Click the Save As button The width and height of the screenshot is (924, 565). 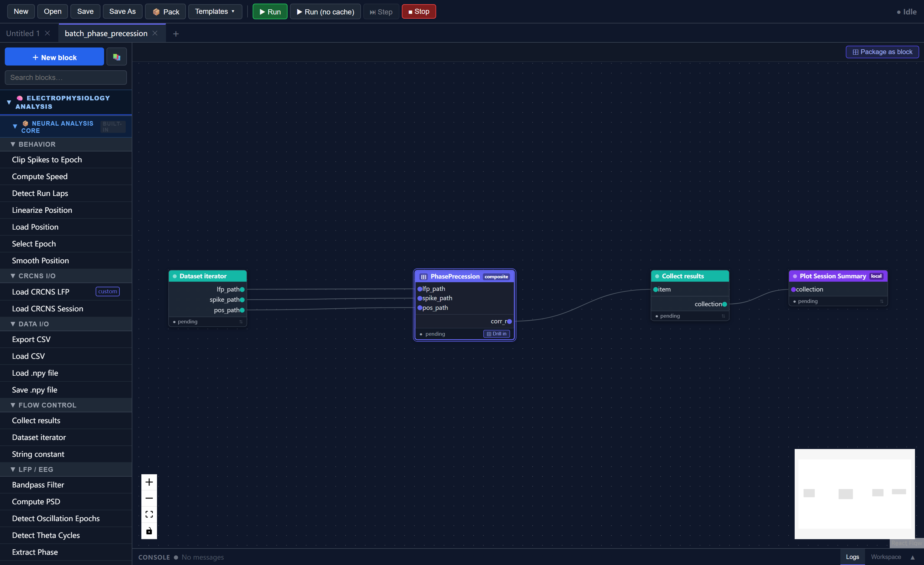(x=122, y=11)
